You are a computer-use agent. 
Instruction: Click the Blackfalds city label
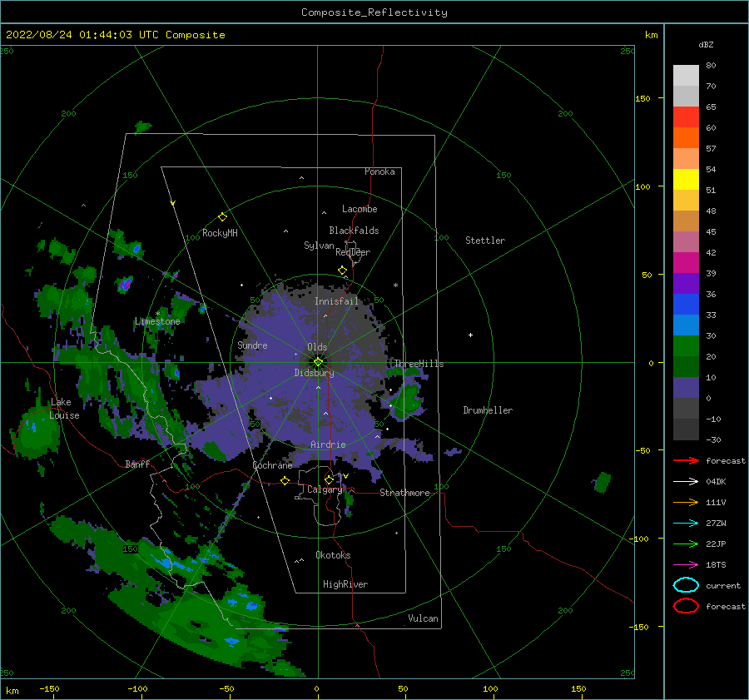tap(354, 231)
